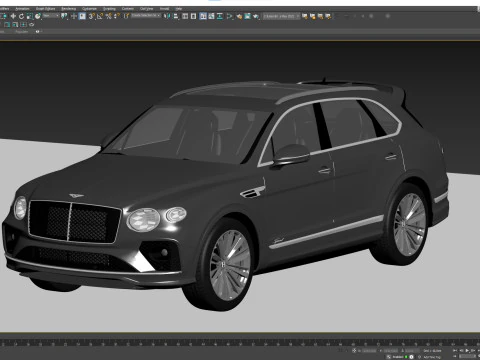The image size is (480, 360).
Task: Toggle Absolute/Offset transform mode icon
Action: coord(354,351)
